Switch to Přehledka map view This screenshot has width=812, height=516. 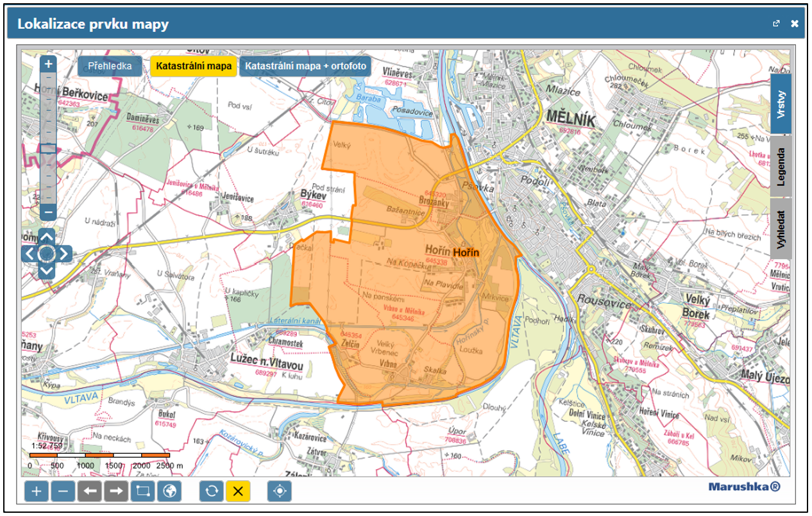pos(110,66)
